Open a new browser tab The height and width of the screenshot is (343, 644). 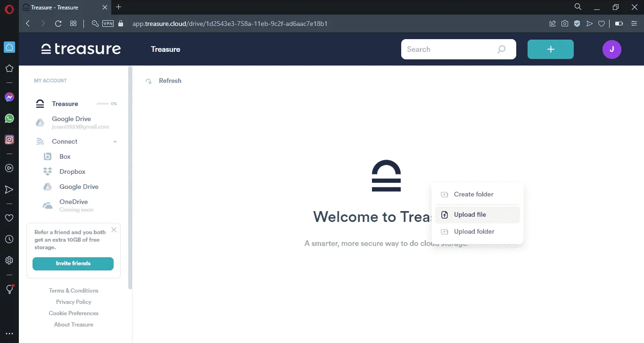[118, 7]
